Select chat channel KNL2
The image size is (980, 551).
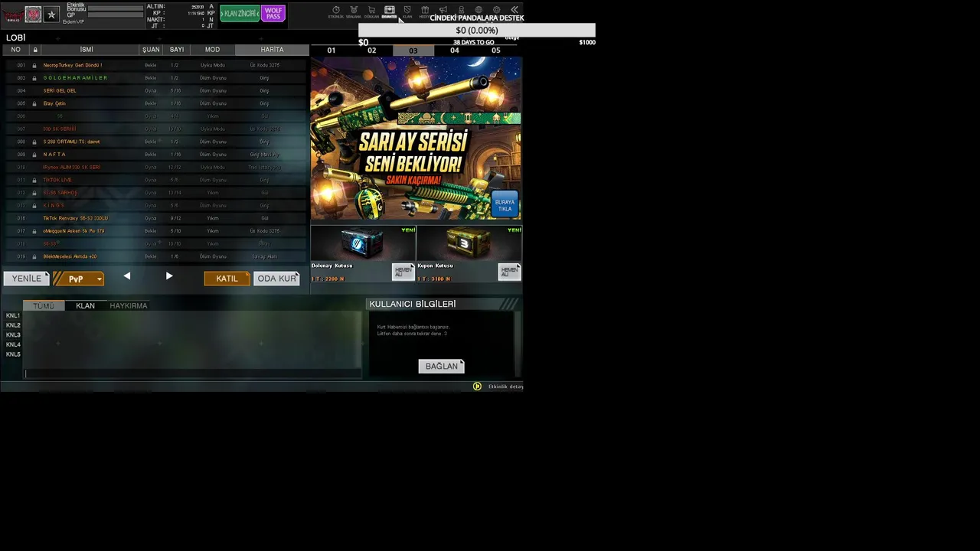pos(13,325)
